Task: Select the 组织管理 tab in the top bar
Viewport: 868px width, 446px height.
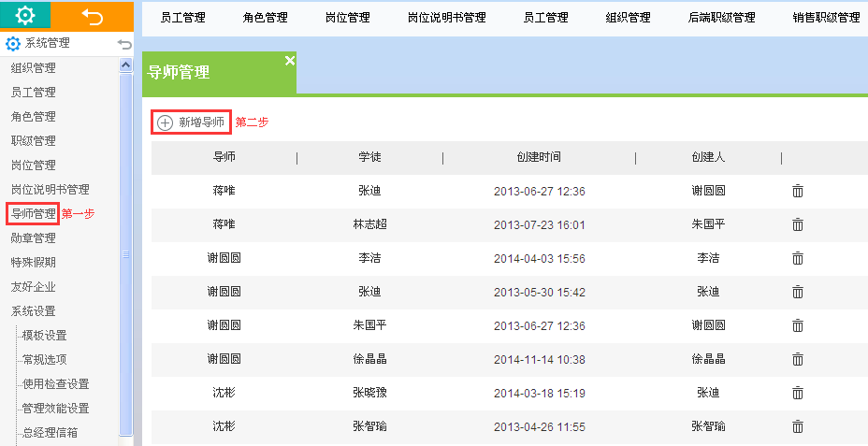Action: point(628,18)
